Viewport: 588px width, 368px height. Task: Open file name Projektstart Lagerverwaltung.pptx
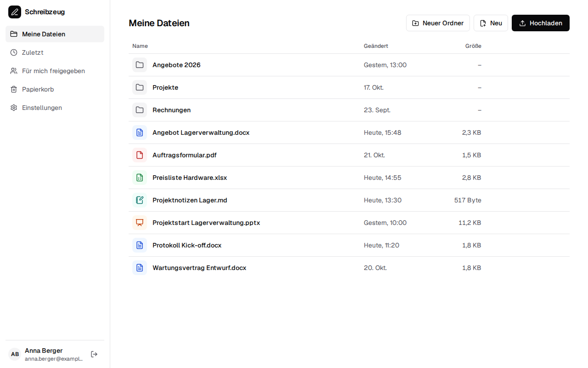(206, 223)
